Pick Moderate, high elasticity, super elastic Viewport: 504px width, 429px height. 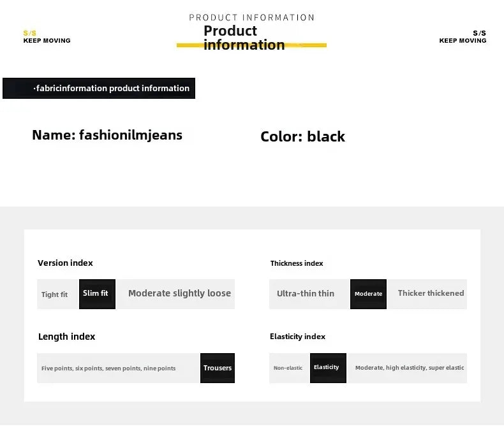pyautogui.click(x=410, y=368)
